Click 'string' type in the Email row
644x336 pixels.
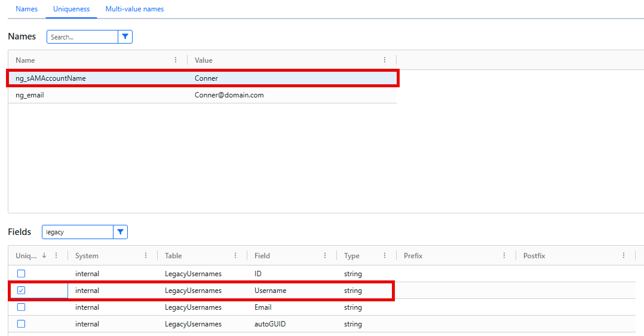353,307
